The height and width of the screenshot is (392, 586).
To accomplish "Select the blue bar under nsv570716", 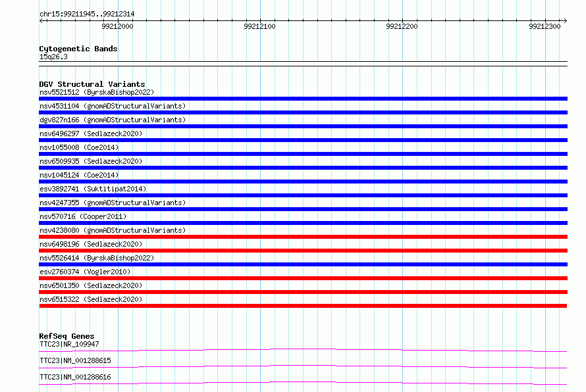I will click(303, 223).
